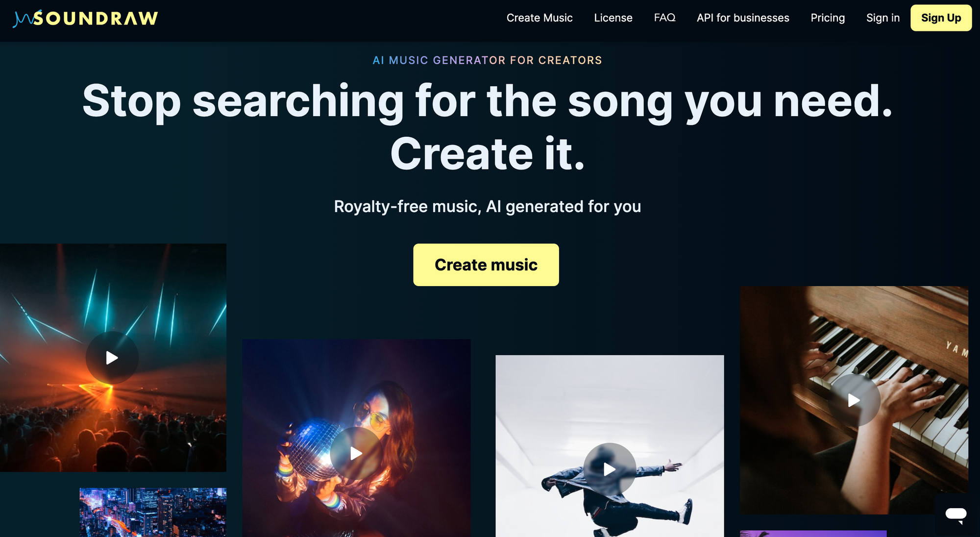Open the Create Music menu item
The width and height of the screenshot is (980, 537).
click(539, 18)
